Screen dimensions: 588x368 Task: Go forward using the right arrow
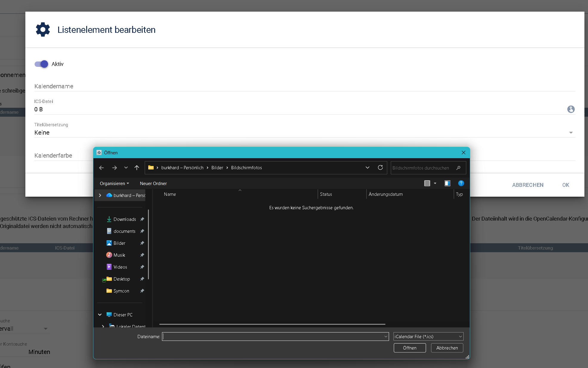pos(115,168)
